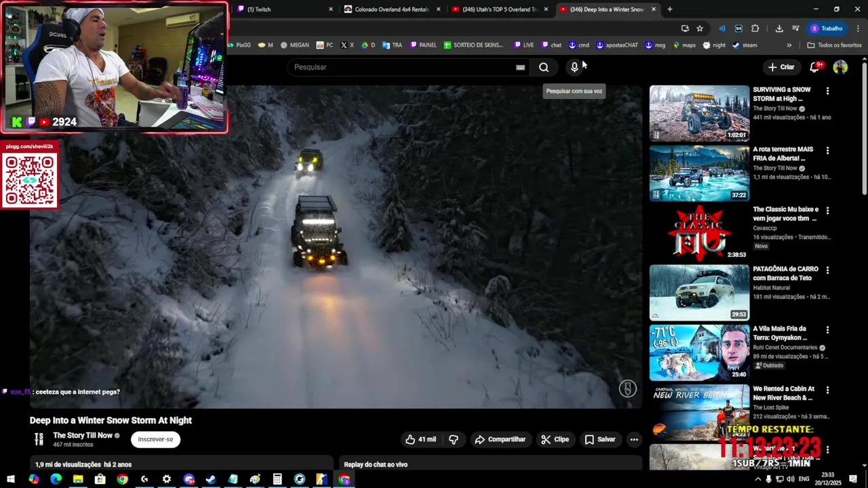
Task: Open Chrome's three-dot menu
Action: (858, 28)
